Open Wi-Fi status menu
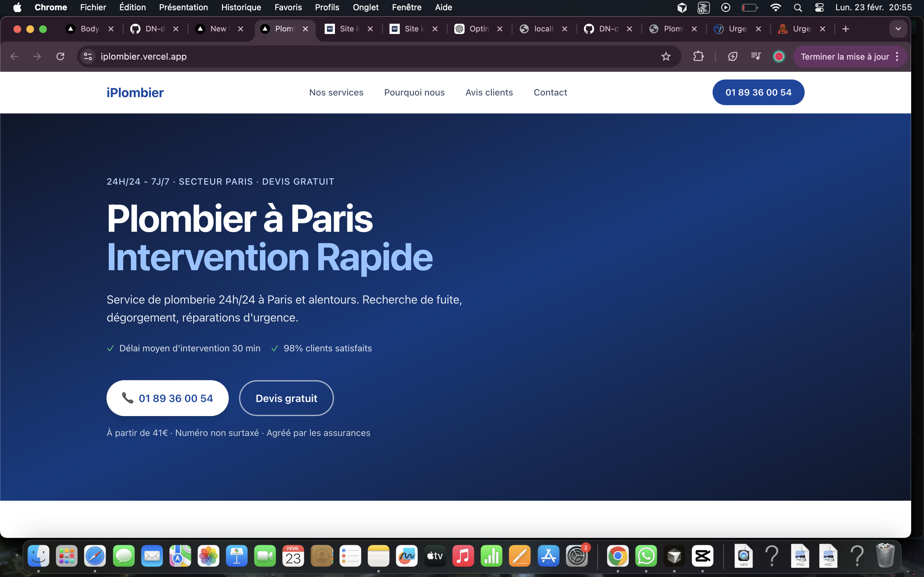924x577 pixels. point(775,7)
